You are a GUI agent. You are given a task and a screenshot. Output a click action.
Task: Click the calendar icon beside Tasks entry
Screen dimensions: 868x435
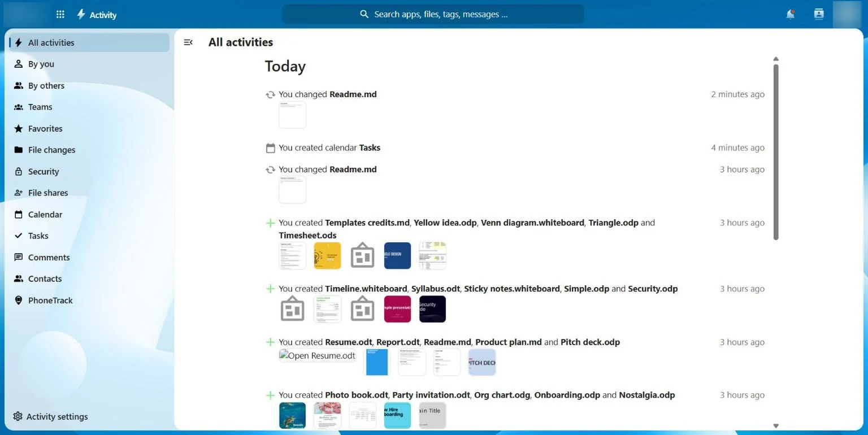tap(271, 148)
